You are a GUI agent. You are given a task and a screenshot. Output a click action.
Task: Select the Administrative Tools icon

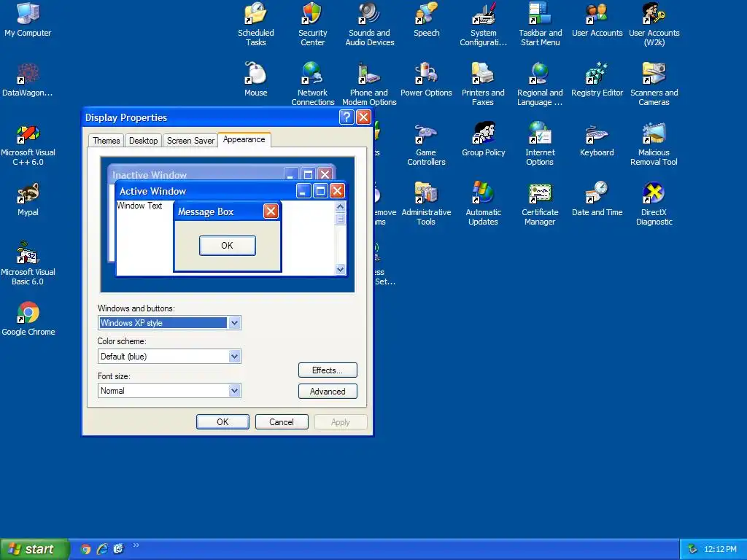pyautogui.click(x=426, y=204)
